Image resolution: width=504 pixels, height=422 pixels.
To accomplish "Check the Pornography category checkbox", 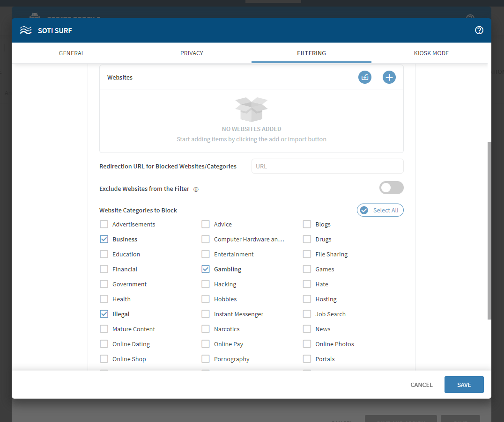I will click(x=206, y=359).
